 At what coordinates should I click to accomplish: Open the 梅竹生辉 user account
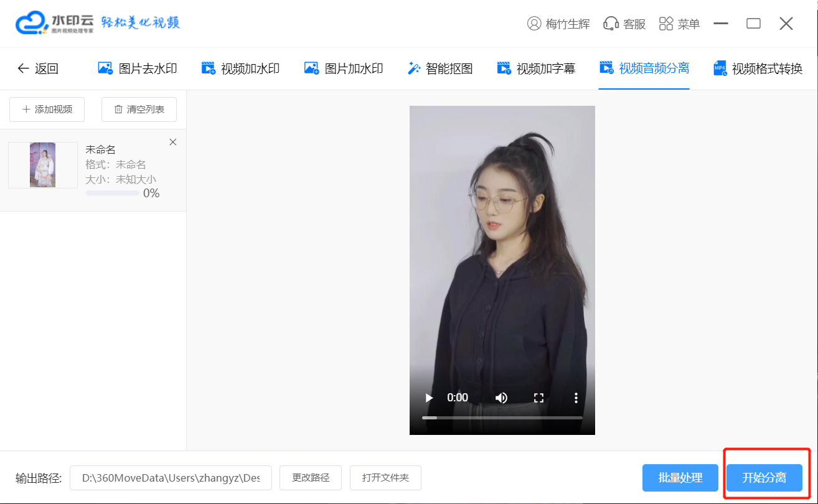(x=558, y=24)
